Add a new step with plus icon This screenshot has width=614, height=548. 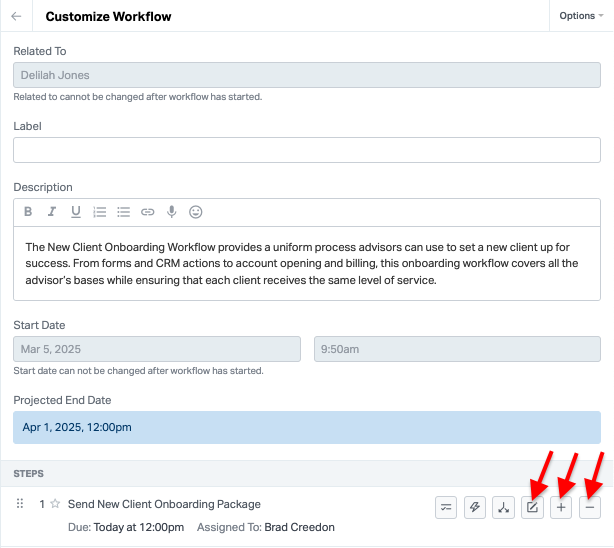click(x=561, y=508)
